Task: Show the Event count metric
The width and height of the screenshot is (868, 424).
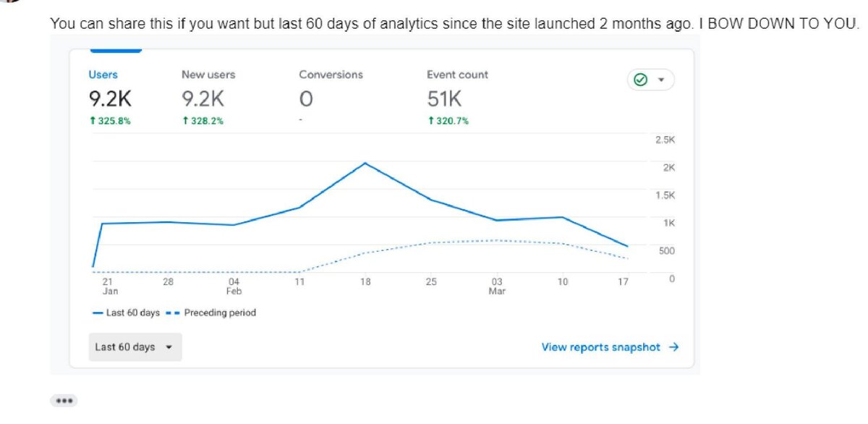Action: [457, 75]
